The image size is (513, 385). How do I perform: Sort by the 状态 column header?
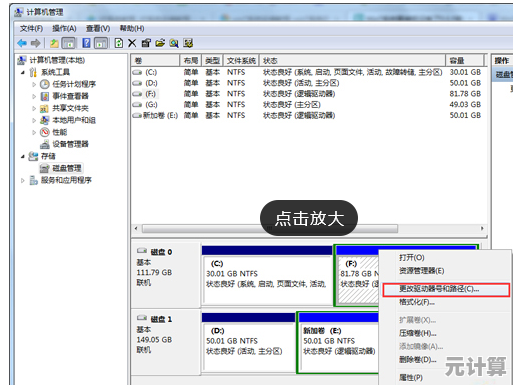tap(352, 61)
